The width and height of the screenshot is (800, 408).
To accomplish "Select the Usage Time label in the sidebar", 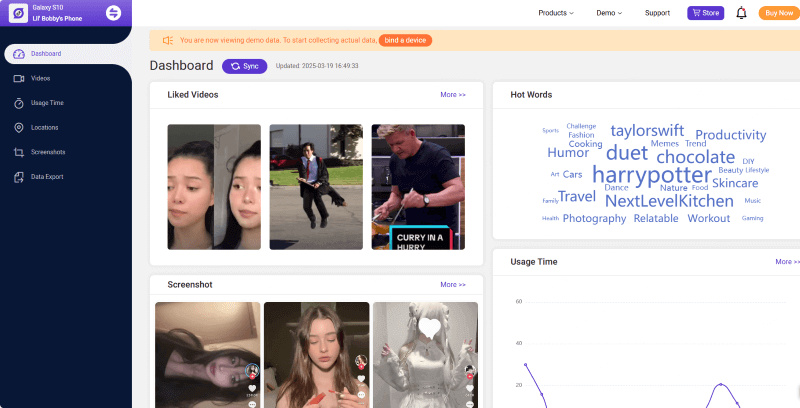I will click(x=47, y=103).
